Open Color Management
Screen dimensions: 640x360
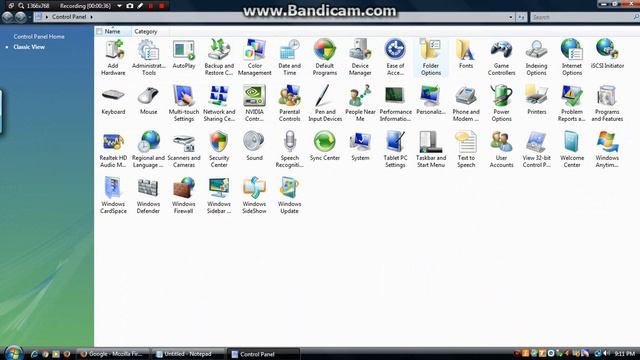coord(254,58)
